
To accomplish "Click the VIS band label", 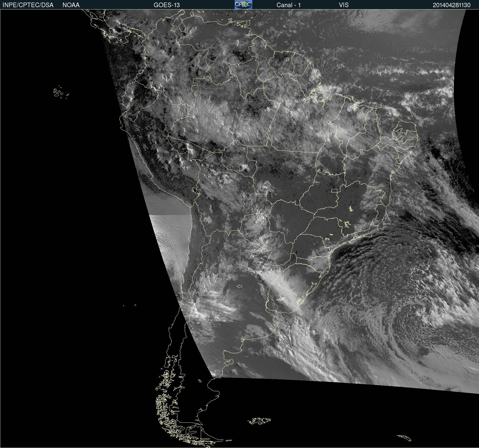I will (344, 5).
